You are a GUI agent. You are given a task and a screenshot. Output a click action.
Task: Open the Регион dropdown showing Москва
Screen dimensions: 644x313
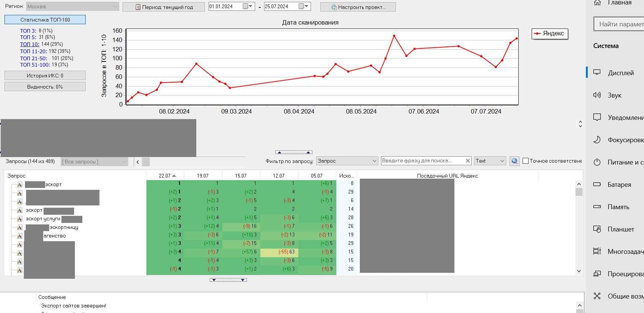pos(72,6)
